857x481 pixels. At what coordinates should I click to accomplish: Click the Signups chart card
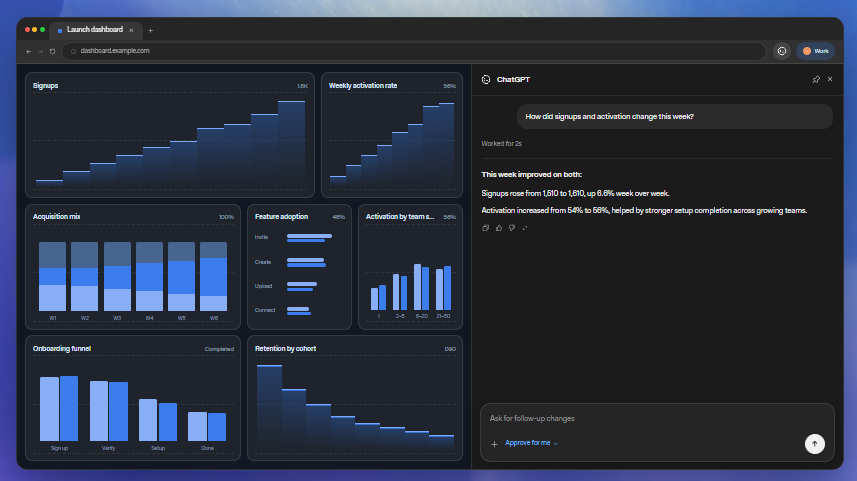170,135
